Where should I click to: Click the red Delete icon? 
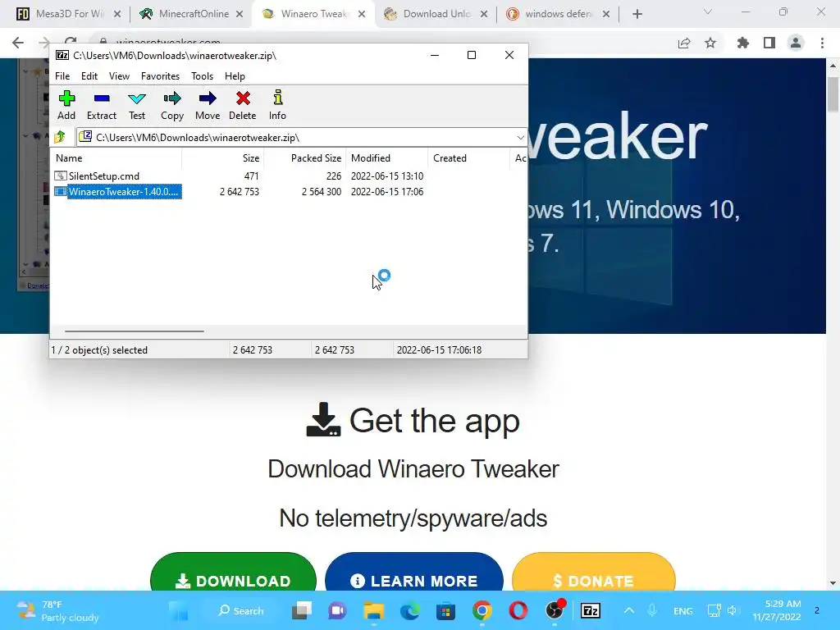point(243,106)
